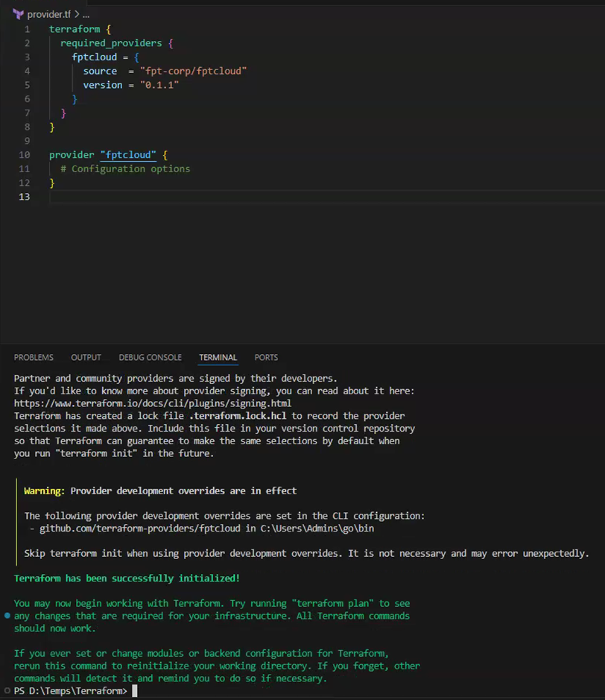The width and height of the screenshot is (605, 700).
Task: Click the underlined "fptcloud" provider name
Action: click(x=128, y=155)
